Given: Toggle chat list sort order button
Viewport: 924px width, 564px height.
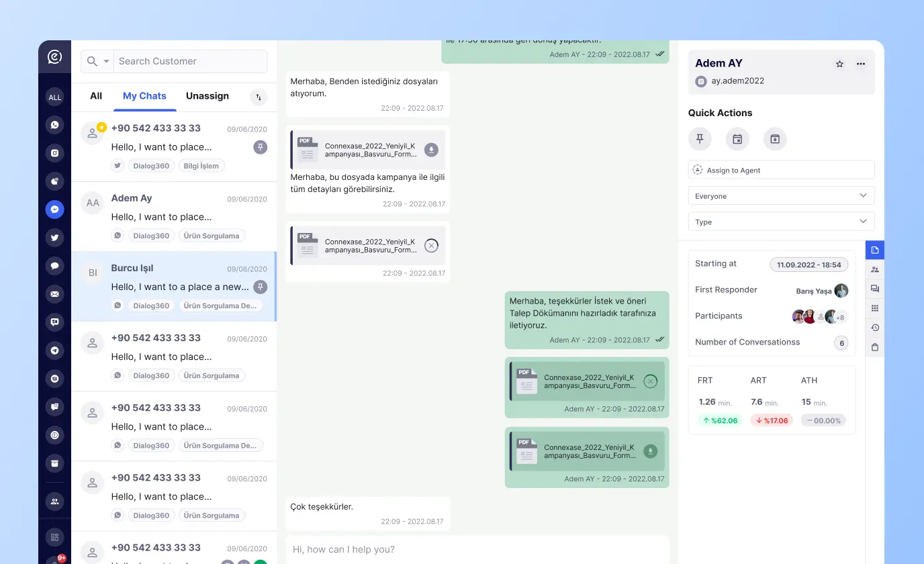Looking at the screenshot, I should coord(259,97).
